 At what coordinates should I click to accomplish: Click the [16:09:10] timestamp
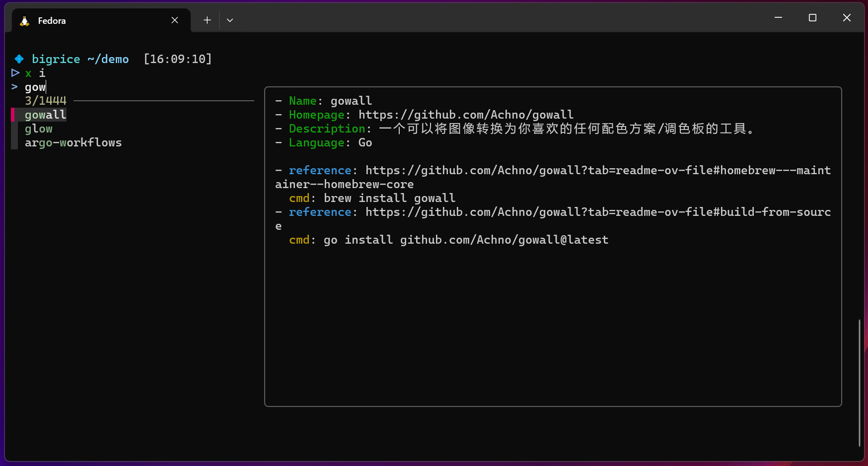pyautogui.click(x=178, y=59)
